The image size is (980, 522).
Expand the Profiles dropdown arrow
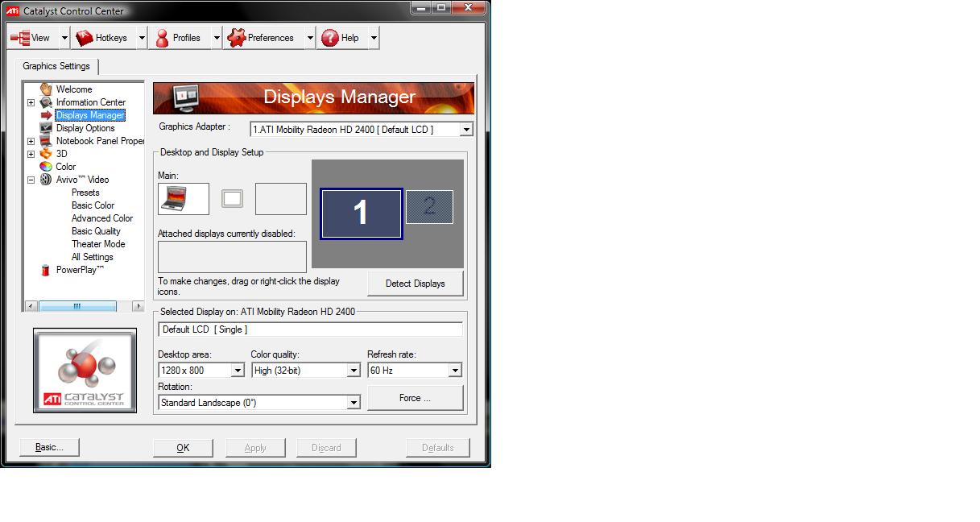tap(217, 38)
